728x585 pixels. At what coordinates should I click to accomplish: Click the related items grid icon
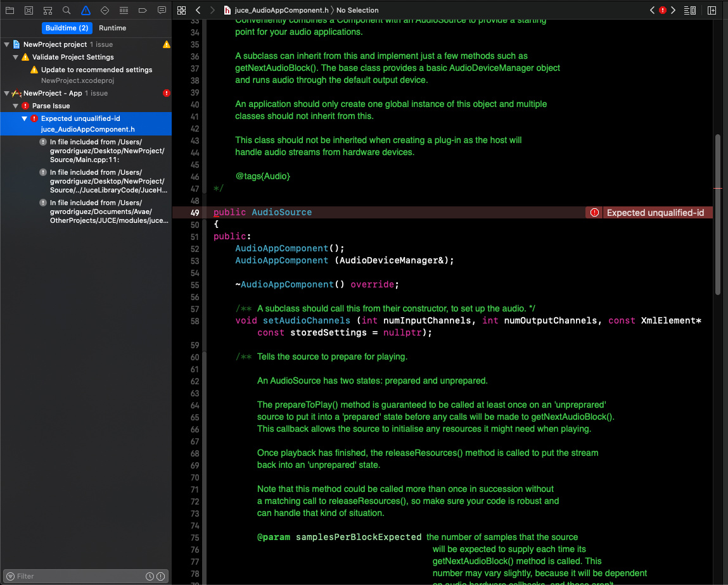tap(182, 10)
